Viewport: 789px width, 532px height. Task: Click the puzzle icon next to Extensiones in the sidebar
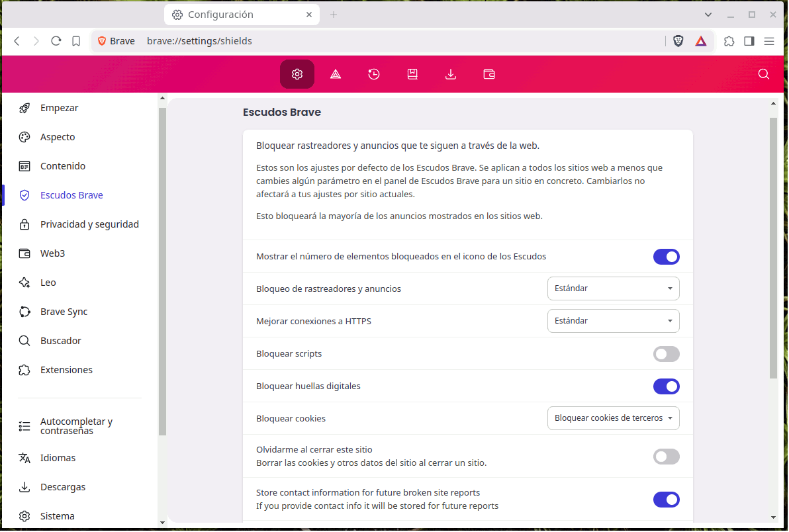[x=24, y=370]
